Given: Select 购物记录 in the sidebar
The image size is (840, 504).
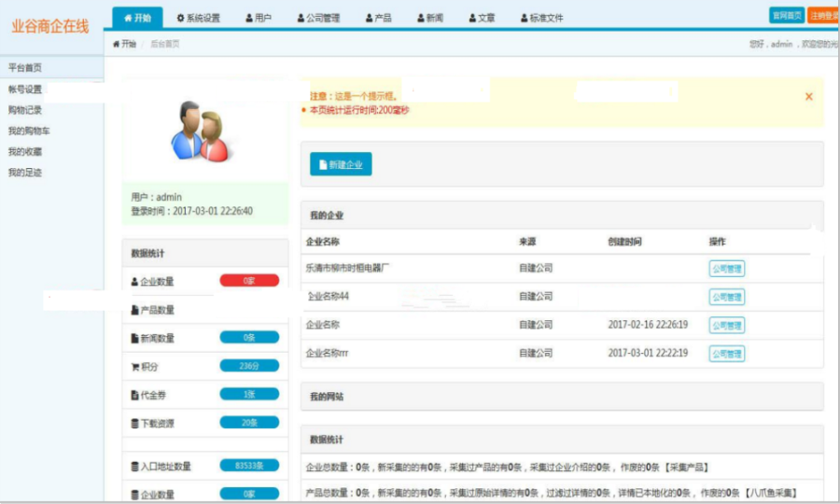Looking at the screenshot, I should (25, 110).
